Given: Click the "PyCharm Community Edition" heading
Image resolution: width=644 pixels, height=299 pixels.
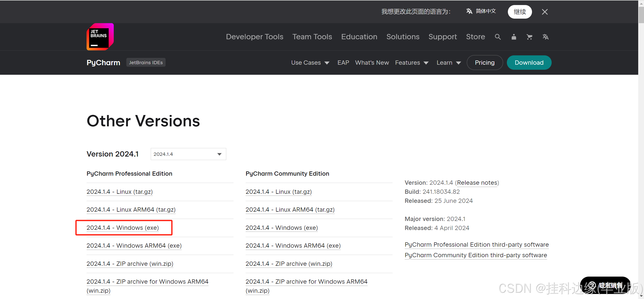Looking at the screenshot, I should 287,174.
